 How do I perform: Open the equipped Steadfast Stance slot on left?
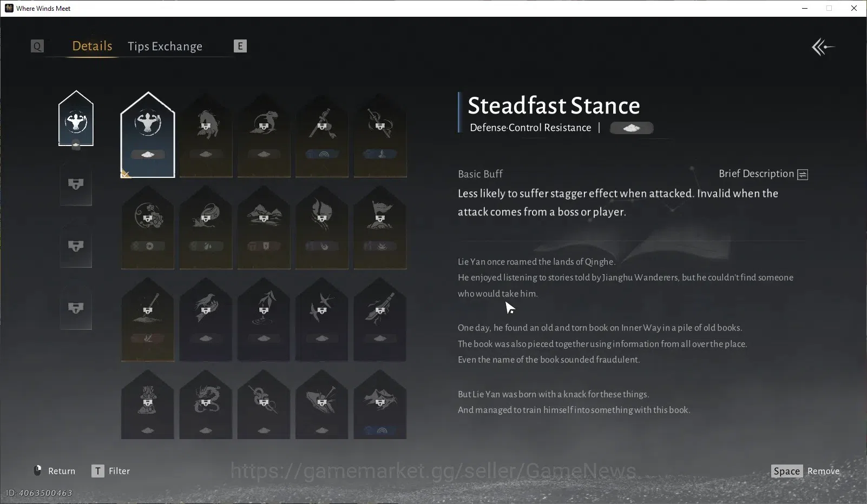76,119
